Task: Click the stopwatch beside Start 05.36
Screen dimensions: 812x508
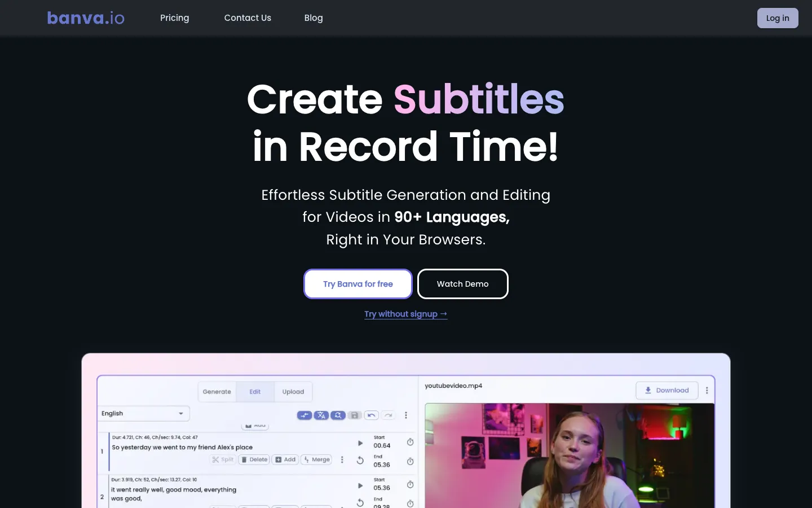Action: tap(411, 484)
